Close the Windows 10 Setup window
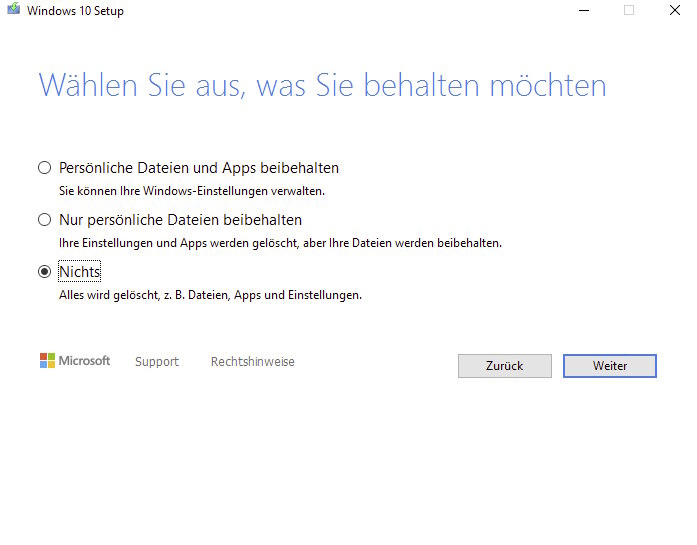This screenshot has width=697, height=545. click(675, 10)
